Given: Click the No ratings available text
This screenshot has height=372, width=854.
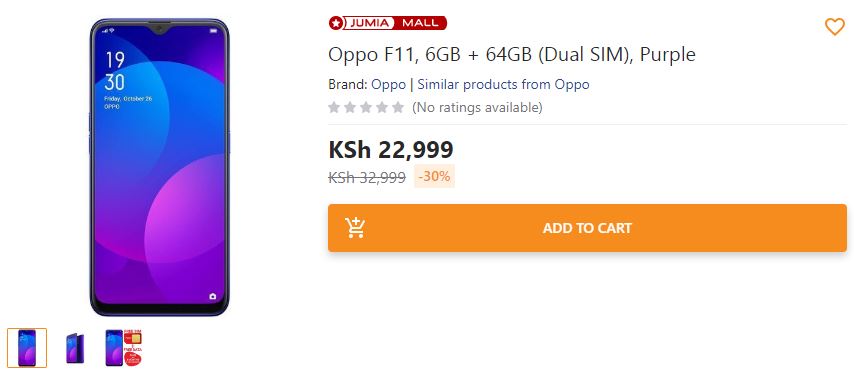Looking at the screenshot, I should coord(477,107).
